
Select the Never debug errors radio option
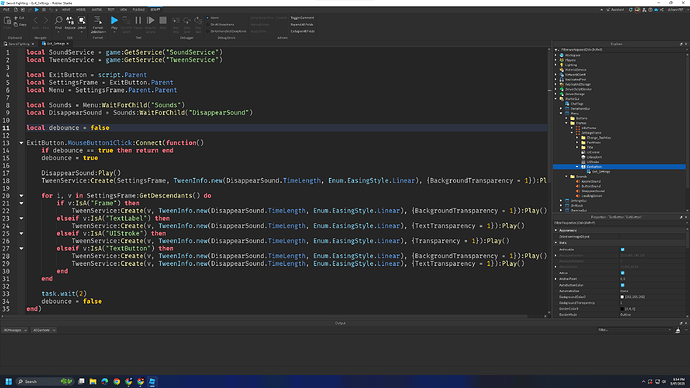(x=208, y=18)
